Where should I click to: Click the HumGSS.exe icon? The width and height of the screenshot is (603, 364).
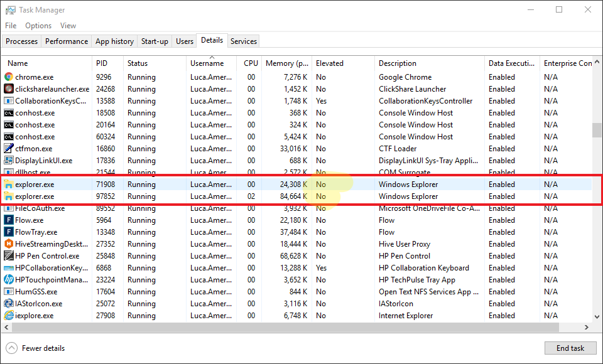click(8, 292)
